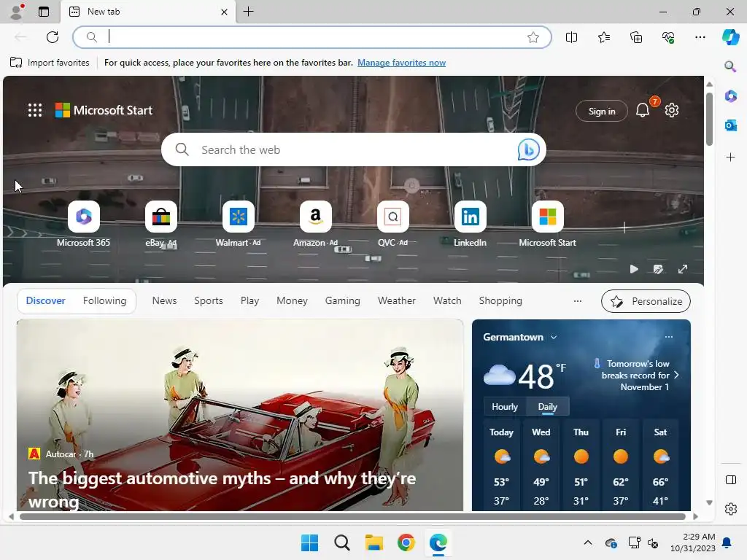
Task: Open weather card more options
Action: tap(669, 337)
